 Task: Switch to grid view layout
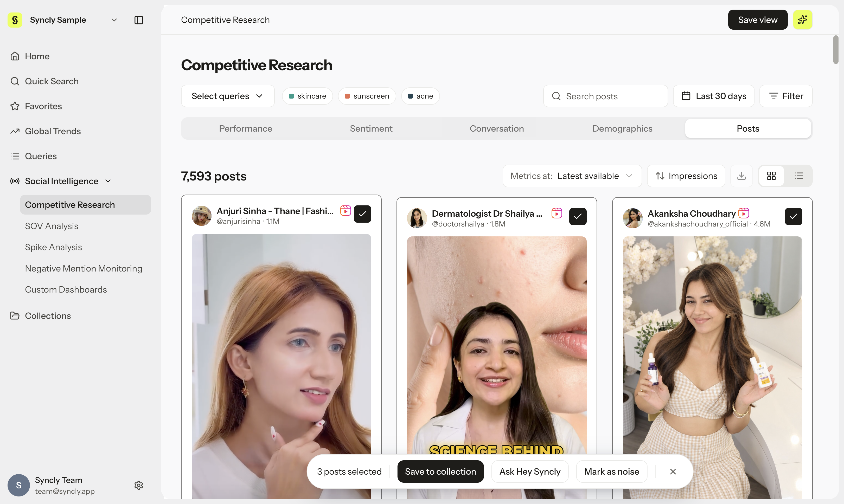pos(771,176)
